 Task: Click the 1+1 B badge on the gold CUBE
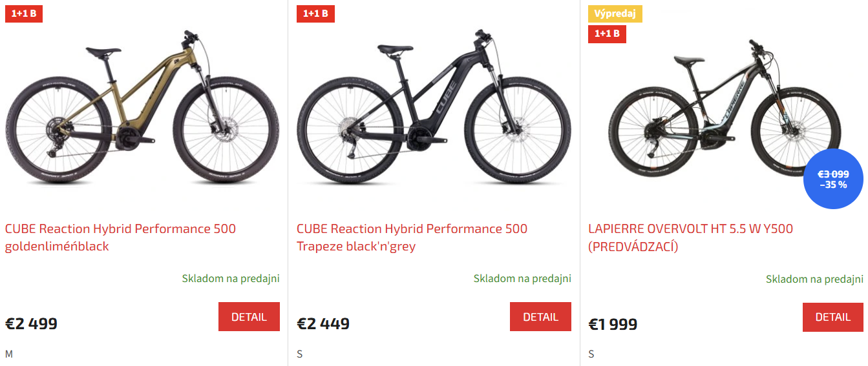tap(24, 14)
